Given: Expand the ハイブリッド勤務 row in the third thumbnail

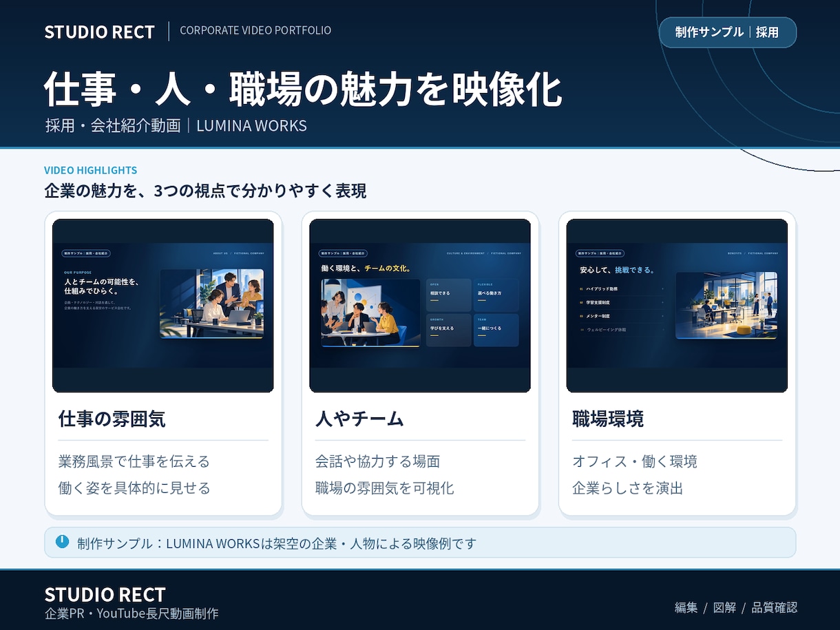Looking at the screenshot, I should coord(622,289).
